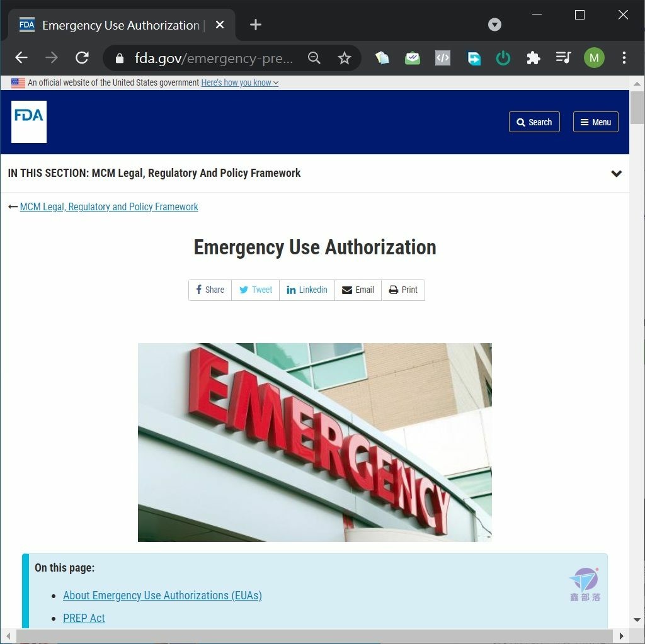The height and width of the screenshot is (644, 645).
Task: Open the blue arrow page extension
Action: point(474,58)
